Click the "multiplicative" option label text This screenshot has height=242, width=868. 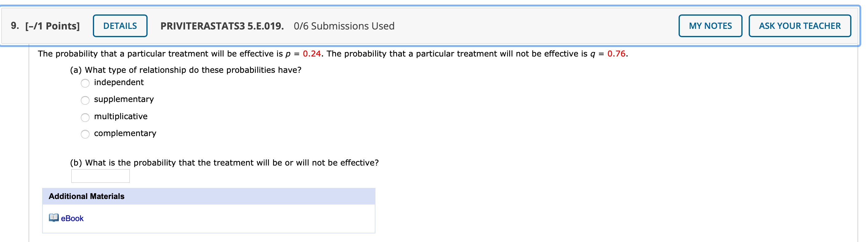click(x=121, y=116)
